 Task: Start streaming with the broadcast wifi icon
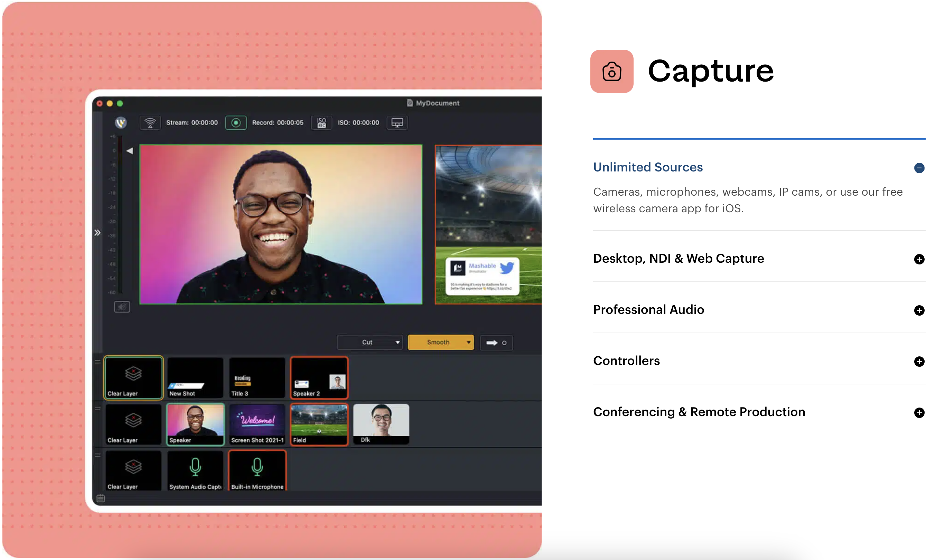pyautogui.click(x=150, y=123)
